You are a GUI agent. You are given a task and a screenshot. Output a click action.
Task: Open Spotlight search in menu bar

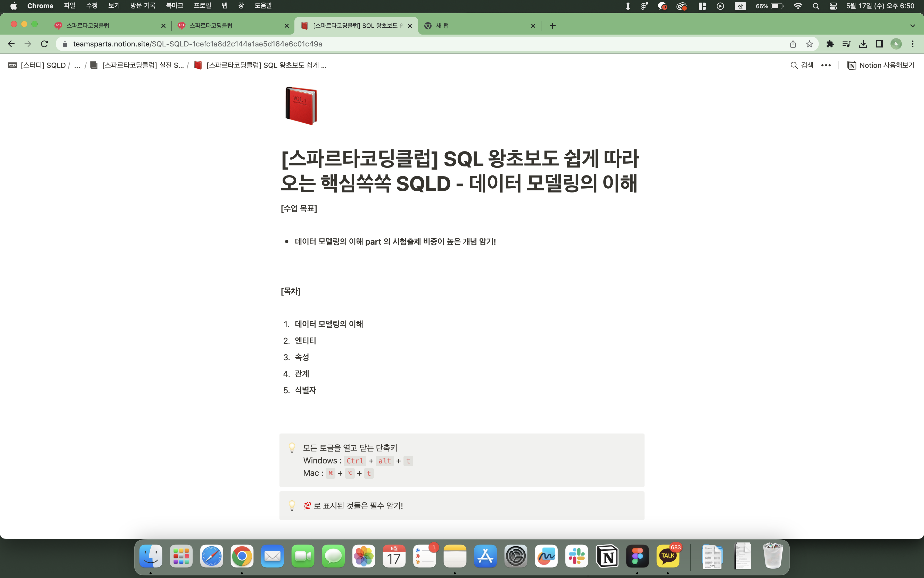(815, 6)
